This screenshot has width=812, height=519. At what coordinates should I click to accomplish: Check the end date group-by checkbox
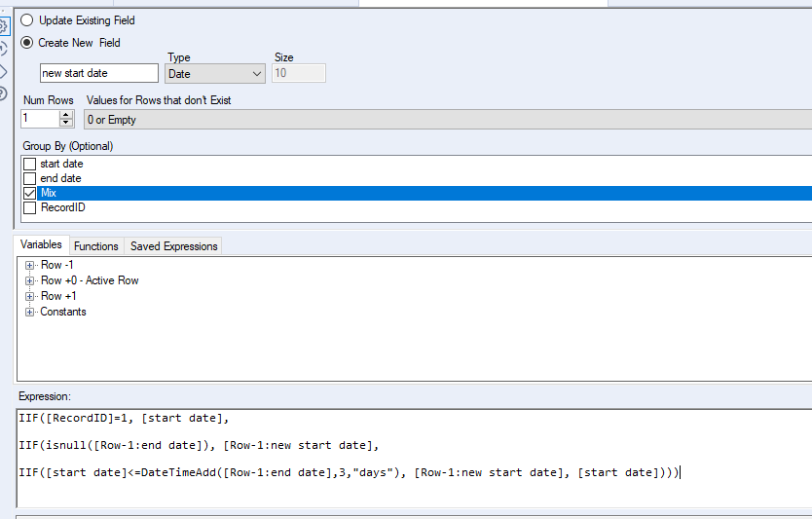point(30,179)
